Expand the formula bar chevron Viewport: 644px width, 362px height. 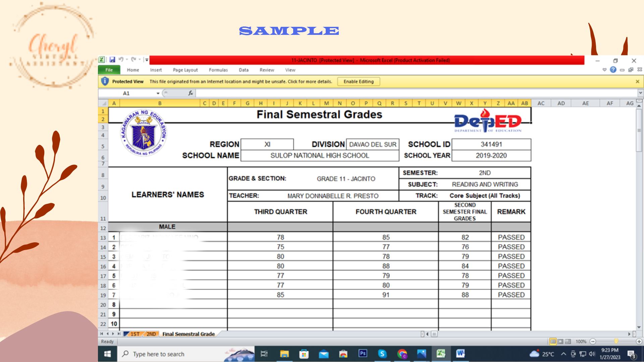point(640,93)
